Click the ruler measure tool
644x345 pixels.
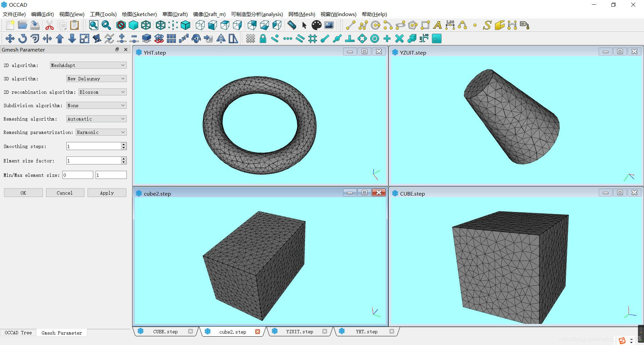click(x=292, y=25)
